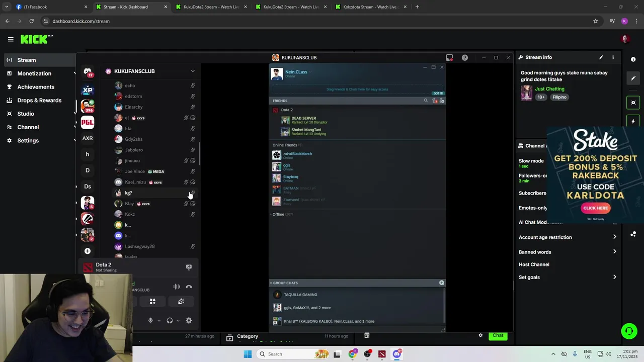Toggle the Windows microphone tray icon
This screenshot has width=644, height=362.
[x=575, y=354]
